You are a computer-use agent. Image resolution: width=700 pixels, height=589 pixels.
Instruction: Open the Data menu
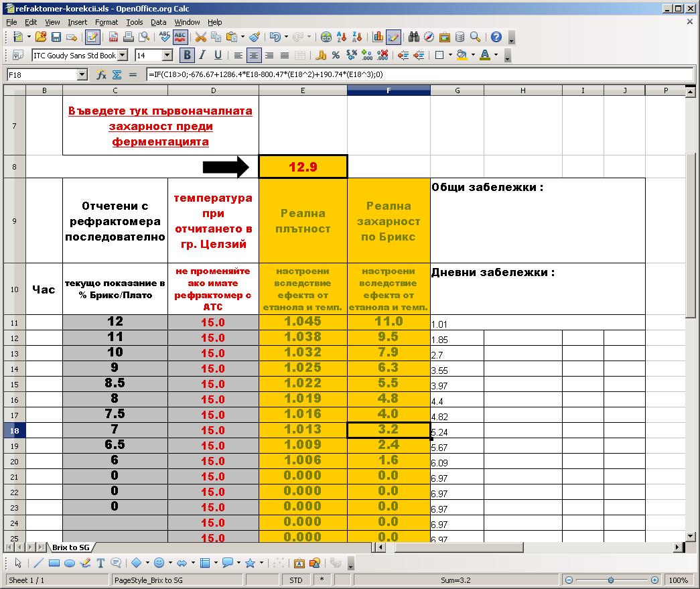[x=158, y=22]
